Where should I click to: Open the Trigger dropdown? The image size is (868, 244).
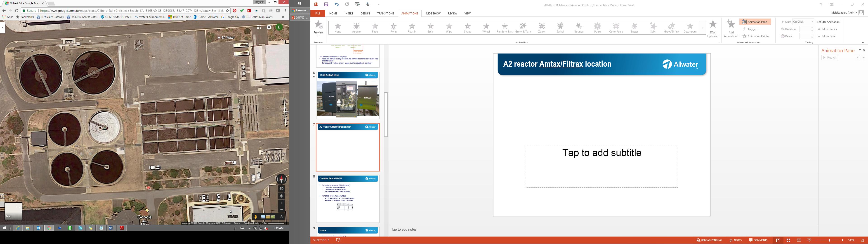point(751,29)
